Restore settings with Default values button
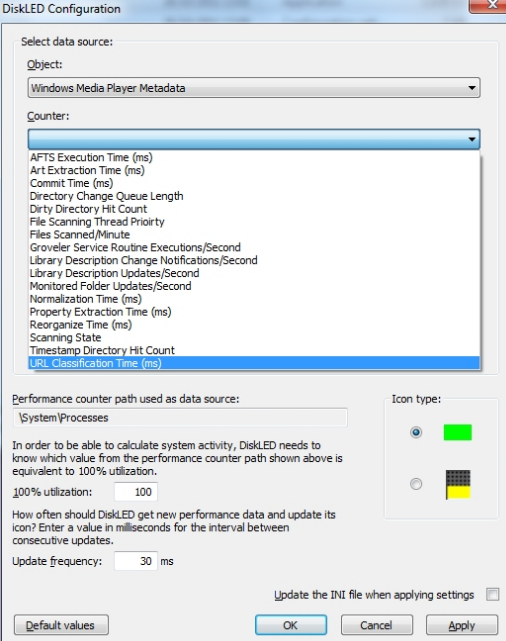Viewport: 506px width, 641px height. point(61,625)
